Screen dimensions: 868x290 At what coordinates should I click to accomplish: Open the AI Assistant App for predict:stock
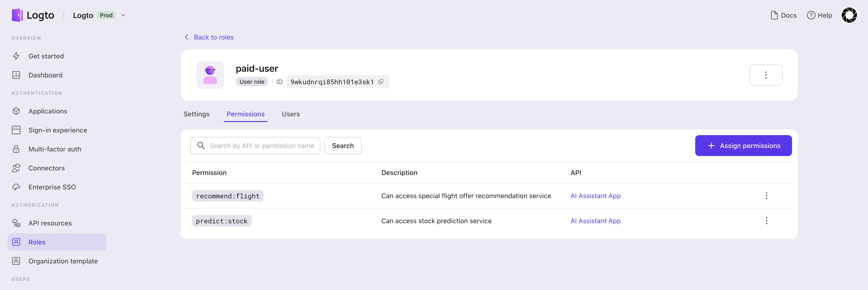pyautogui.click(x=595, y=221)
